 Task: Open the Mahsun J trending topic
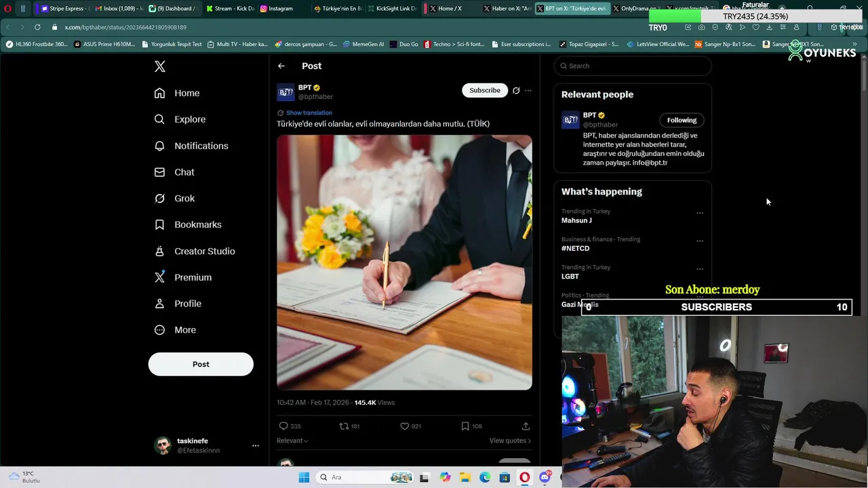coord(576,220)
